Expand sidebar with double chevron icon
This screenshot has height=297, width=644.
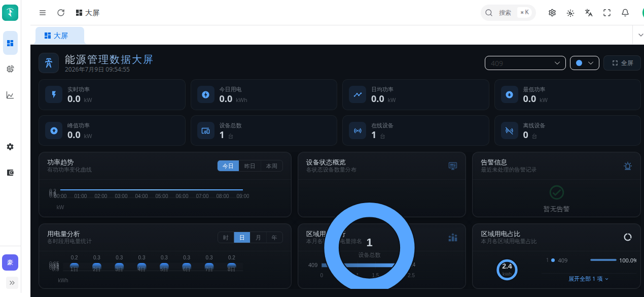(x=12, y=282)
